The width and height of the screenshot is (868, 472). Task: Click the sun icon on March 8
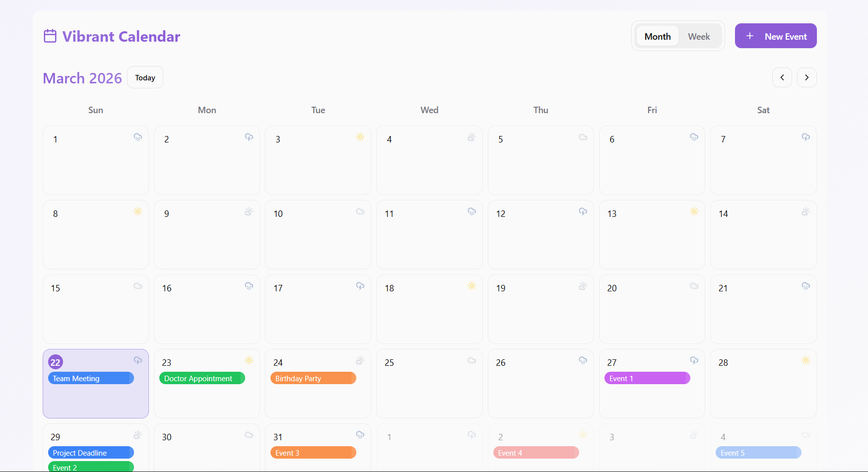pyautogui.click(x=137, y=211)
